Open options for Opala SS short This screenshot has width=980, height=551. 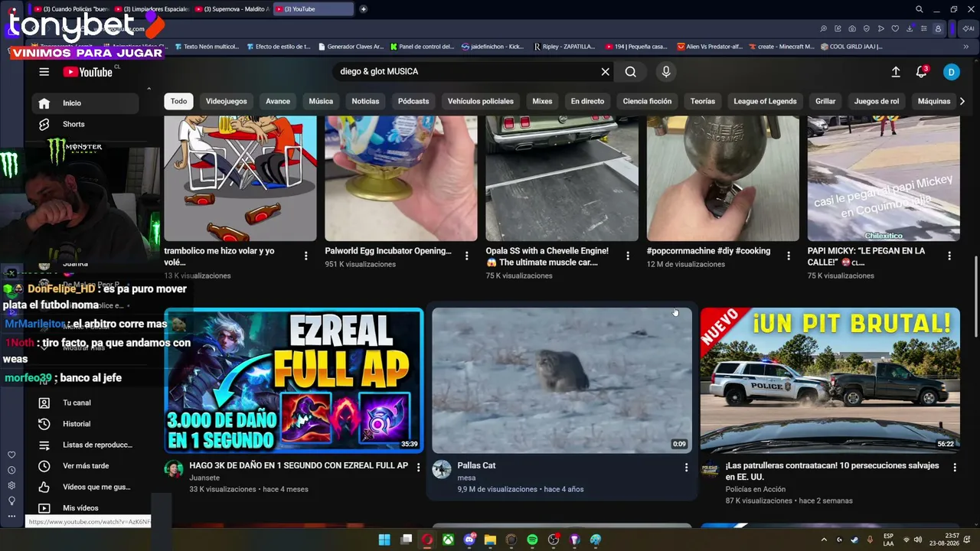628,256
